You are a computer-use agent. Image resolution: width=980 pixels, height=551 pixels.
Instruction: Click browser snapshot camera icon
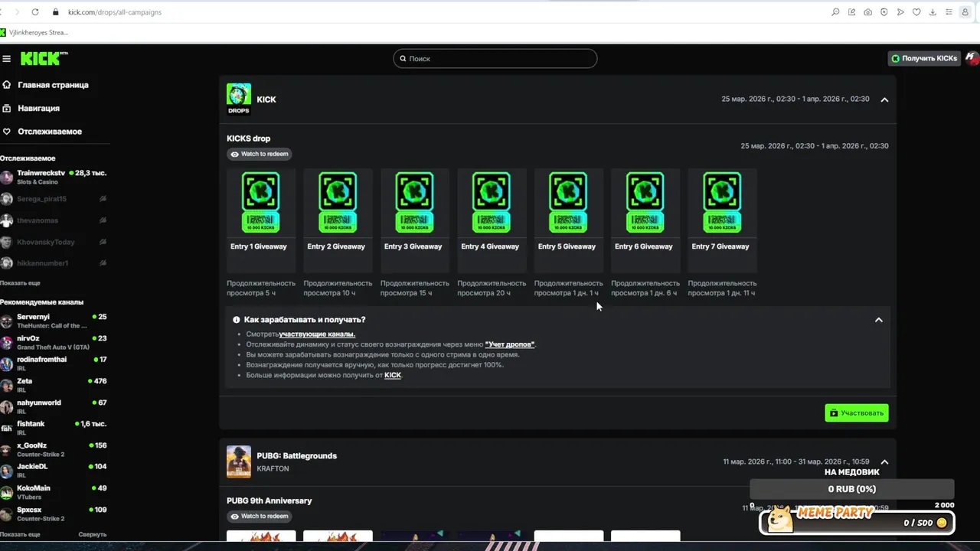click(867, 12)
